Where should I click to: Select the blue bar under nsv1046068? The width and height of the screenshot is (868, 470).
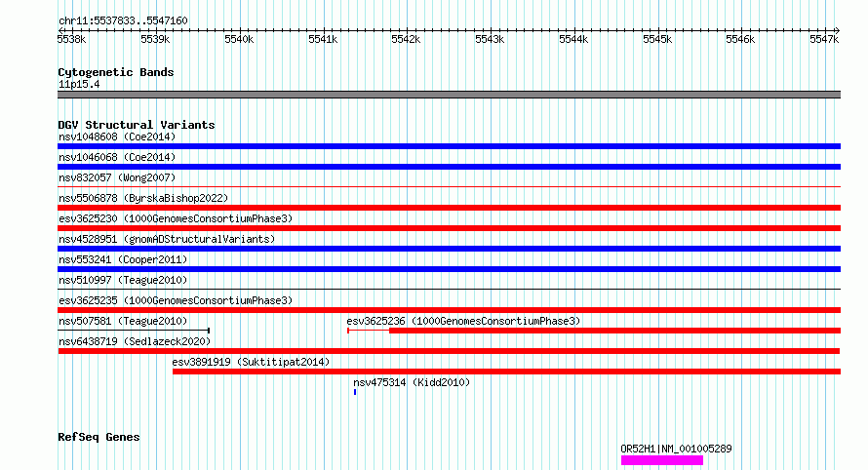point(449,167)
